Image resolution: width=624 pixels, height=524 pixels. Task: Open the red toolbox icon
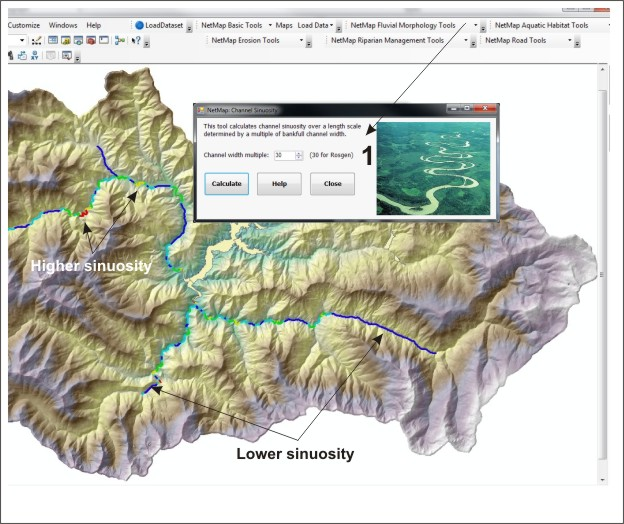pos(90,41)
